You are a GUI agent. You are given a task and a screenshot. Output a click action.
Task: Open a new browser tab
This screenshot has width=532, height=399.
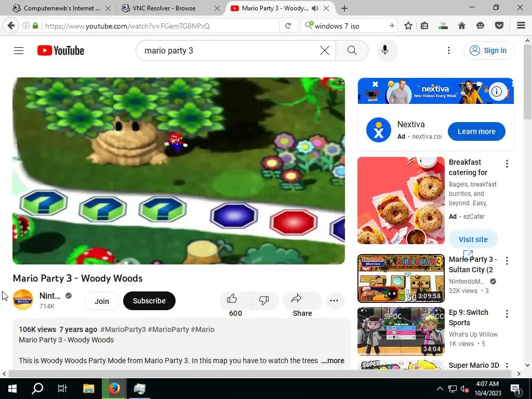click(x=344, y=8)
